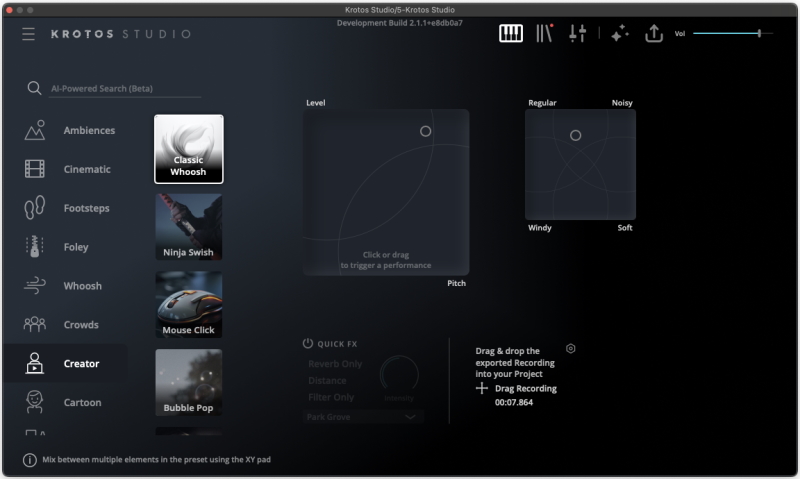This screenshot has width=800, height=479.
Task: Select the Cartoon category
Action: coord(83,402)
